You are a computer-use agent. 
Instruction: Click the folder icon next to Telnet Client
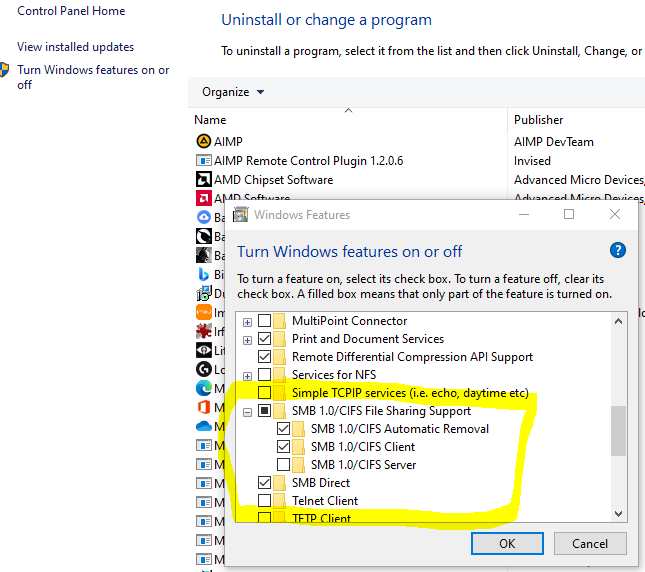point(279,500)
